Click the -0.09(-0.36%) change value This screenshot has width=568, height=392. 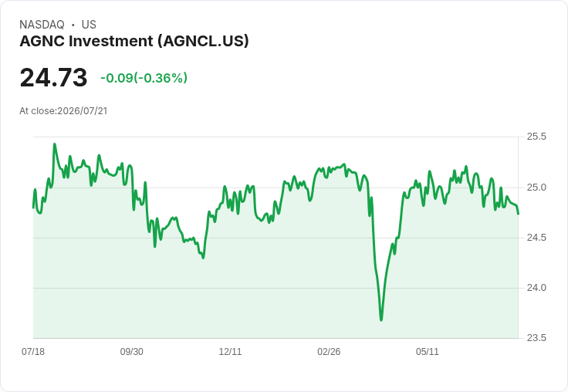[x=144, y=77]
